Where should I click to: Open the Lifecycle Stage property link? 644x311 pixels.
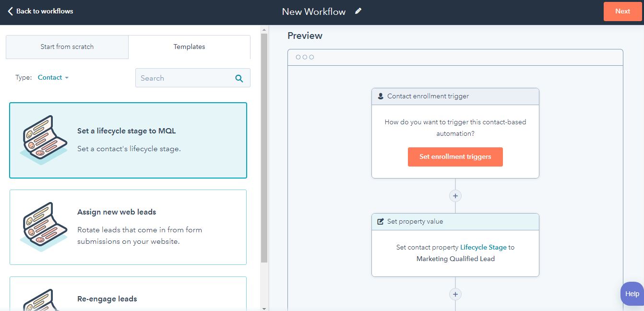point(483,247)
